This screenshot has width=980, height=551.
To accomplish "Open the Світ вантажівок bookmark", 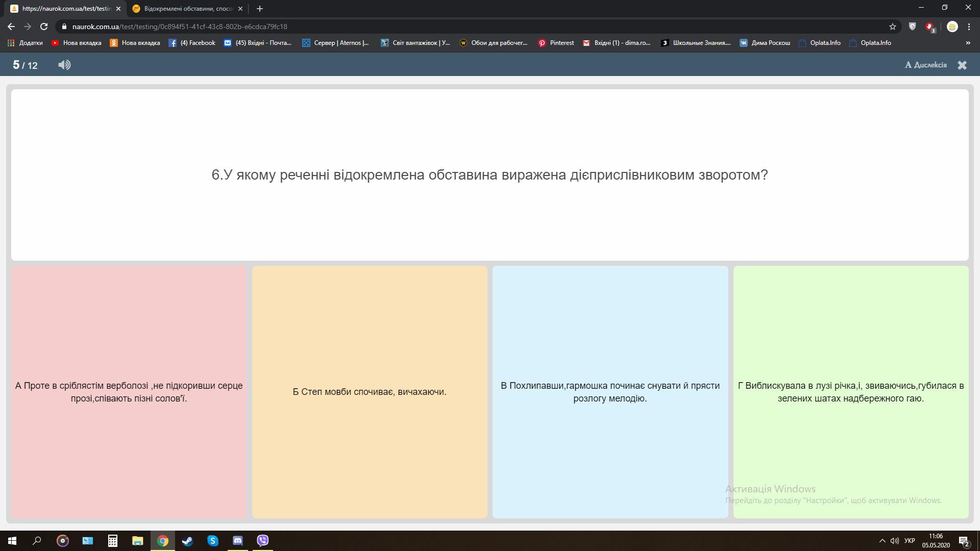I will tap(415, 43).
